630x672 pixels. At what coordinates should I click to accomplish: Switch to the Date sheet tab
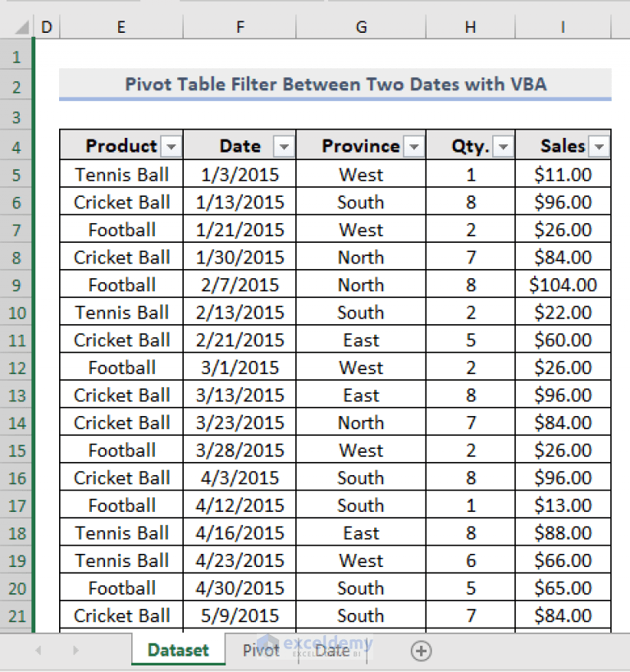tap(331, 651)
